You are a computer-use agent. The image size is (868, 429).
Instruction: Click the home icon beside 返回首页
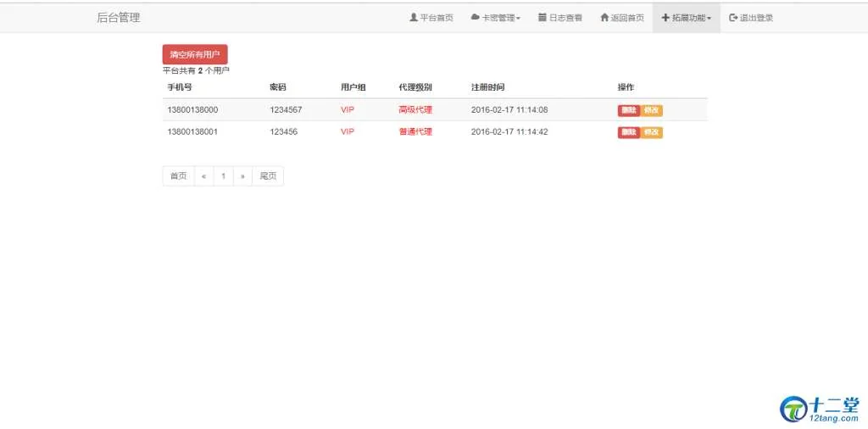[604, 18]
